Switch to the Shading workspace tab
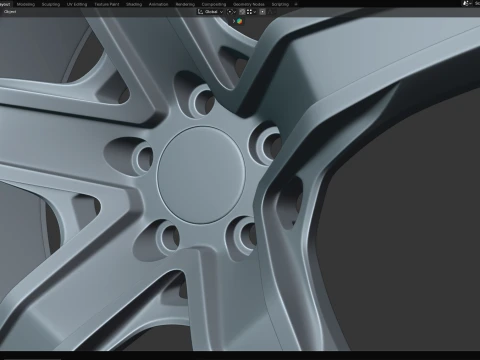The height and width of the screenshot is (360, 480). (x=134, y=4)
